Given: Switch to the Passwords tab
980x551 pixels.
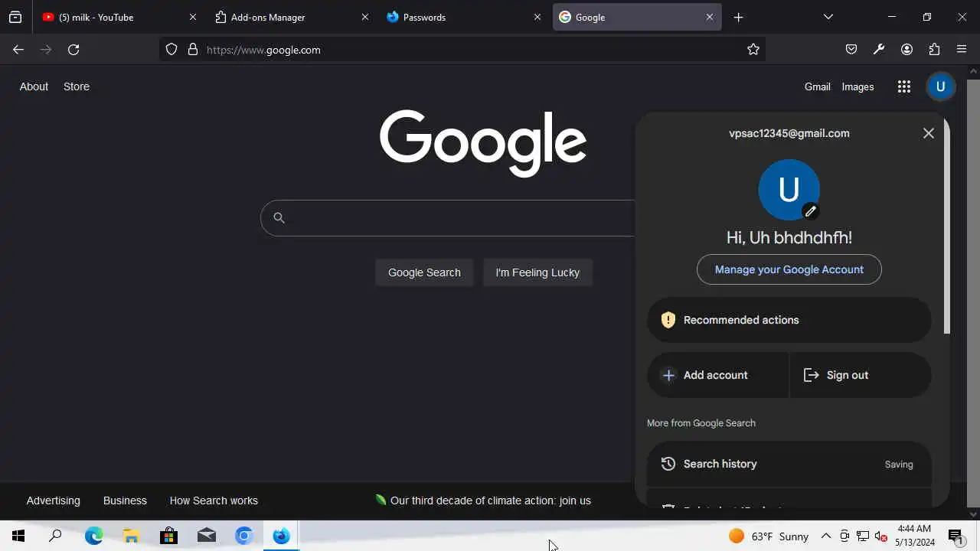Looking at the screenshot, I should click(463, 17).
